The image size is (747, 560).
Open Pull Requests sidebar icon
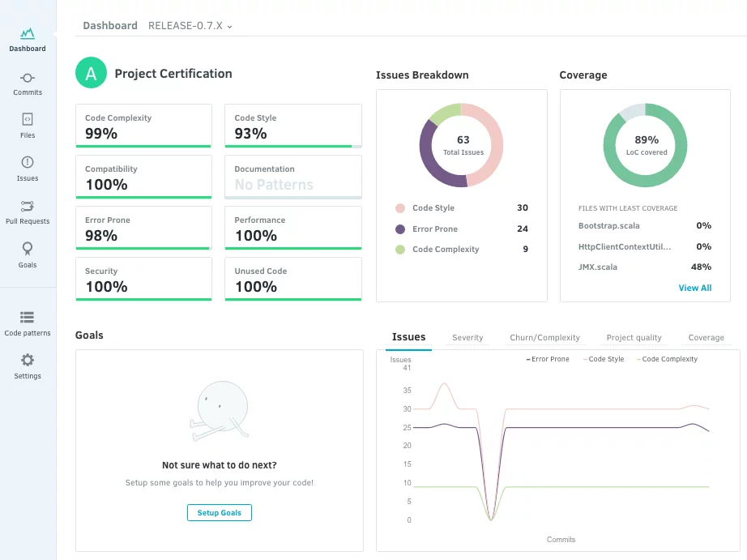pos(28,206)
